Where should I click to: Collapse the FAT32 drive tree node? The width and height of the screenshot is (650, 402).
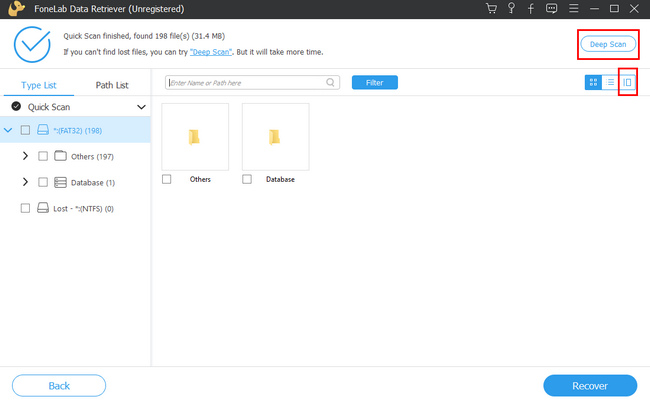point(8,130)
